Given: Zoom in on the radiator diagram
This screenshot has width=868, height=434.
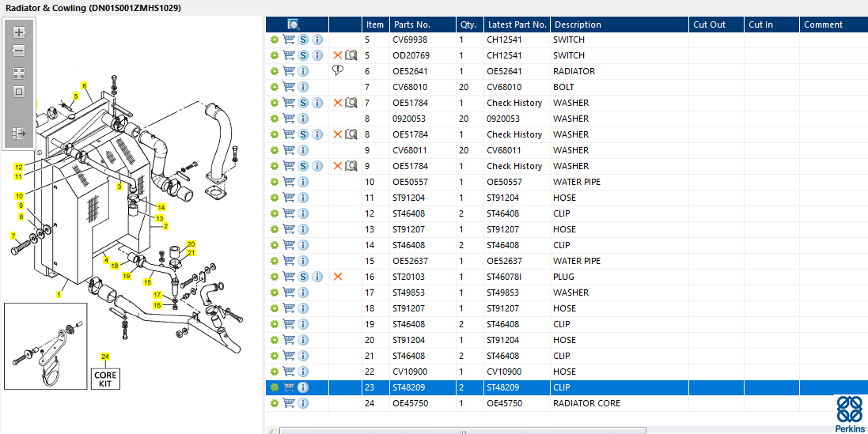Looking at the screenshot, I should pos(19,32).
